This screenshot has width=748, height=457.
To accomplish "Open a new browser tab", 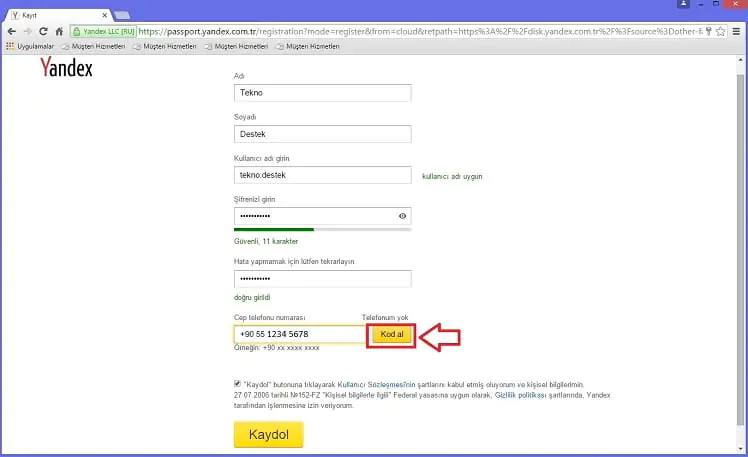I will pos(122,15).
